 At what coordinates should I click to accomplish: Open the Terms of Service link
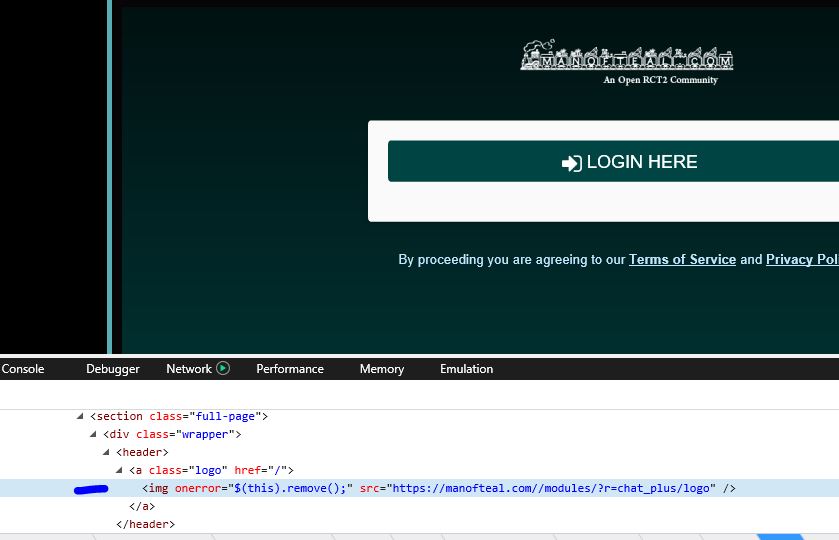(682, 260)
